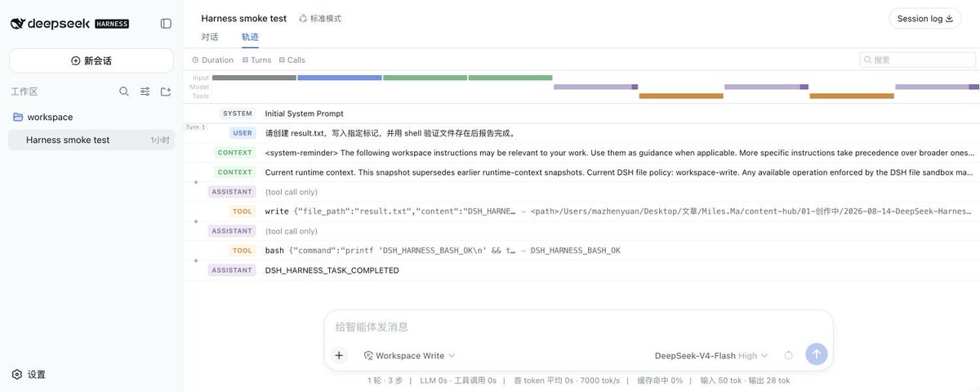The image size is (980, 392).
Task: Open the system-reminder CONTEXT row
Action: click(x=581, y=153)
